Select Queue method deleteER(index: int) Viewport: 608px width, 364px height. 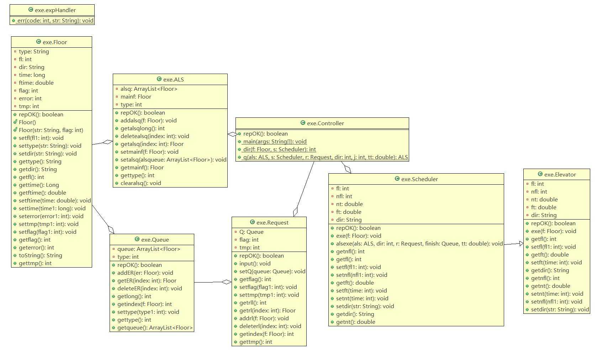pyautogui.click(x=150, y=288)
